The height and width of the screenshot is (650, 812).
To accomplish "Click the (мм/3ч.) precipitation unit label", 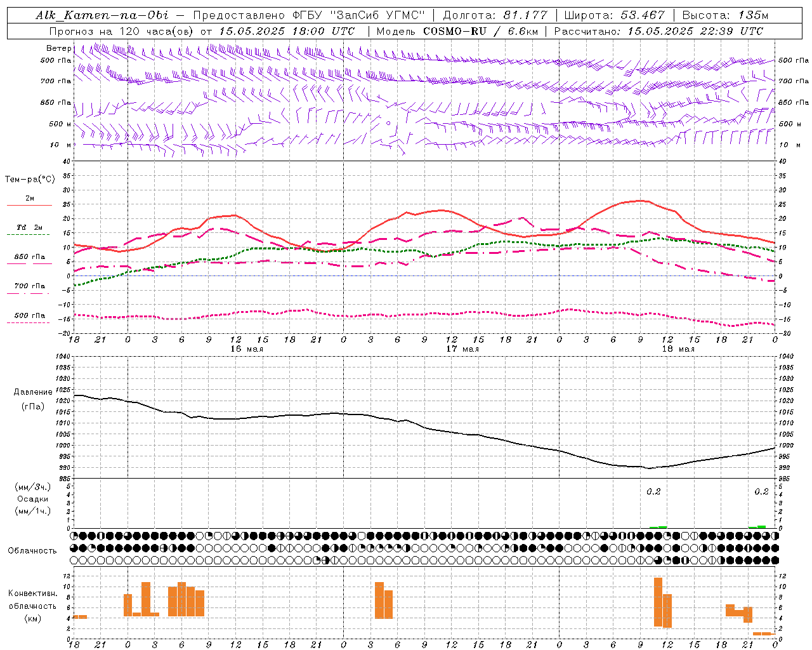I will pos(33,487).
